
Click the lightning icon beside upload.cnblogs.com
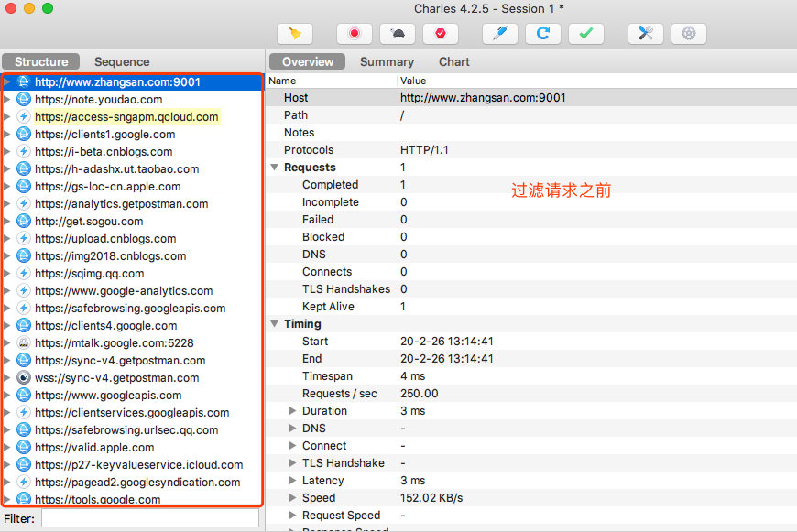(24, 238)
